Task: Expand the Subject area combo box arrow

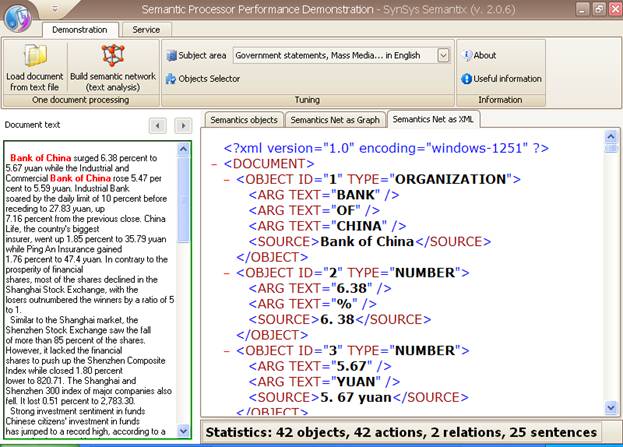Action: [443, 55]
